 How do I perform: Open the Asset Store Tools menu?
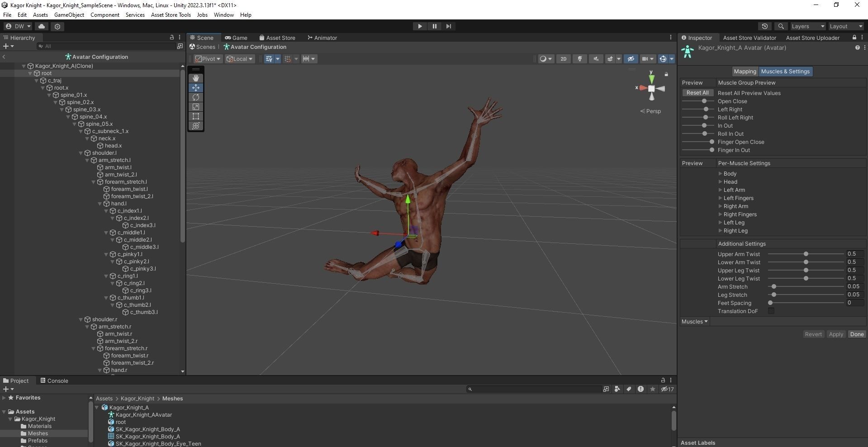coord(171,15)
